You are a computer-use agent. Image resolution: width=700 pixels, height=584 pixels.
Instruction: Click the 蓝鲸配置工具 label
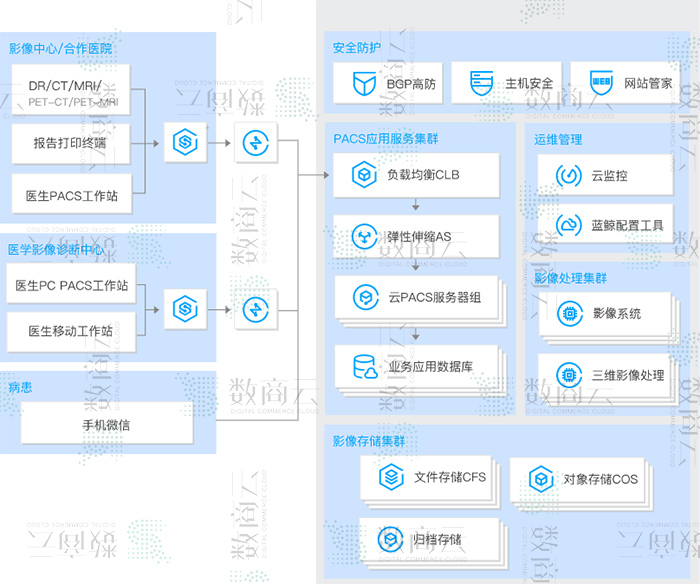click(x=627, y=225)
